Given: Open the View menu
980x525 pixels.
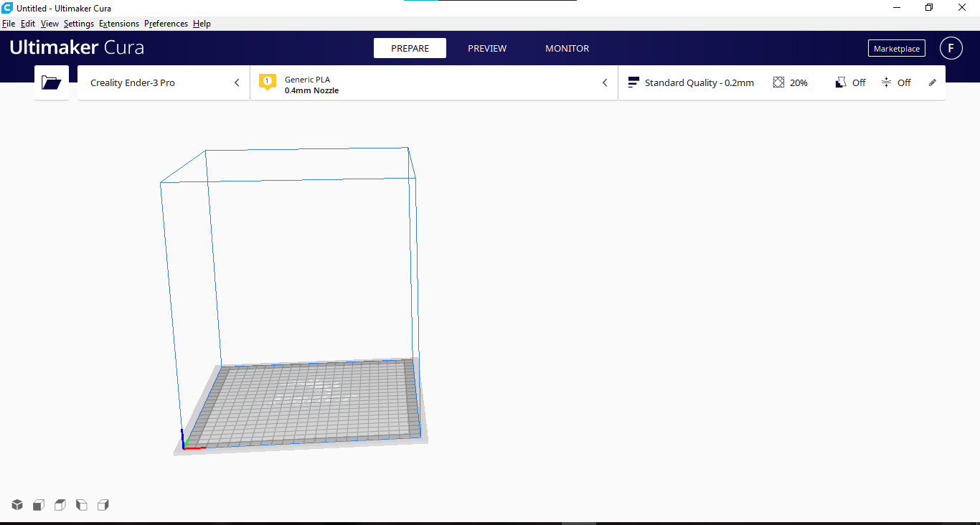Looking at the screenshot, I should pyautogui.click(x=50, y=24).
